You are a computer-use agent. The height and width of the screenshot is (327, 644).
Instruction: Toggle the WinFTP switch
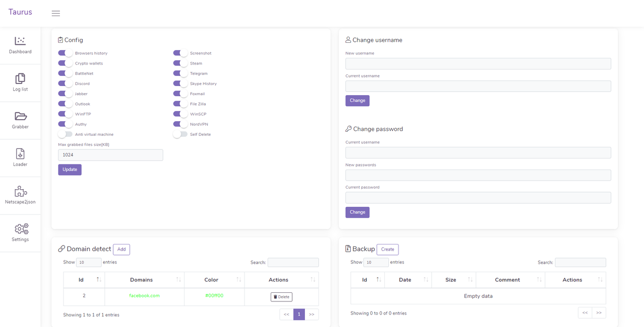[65, 114]
